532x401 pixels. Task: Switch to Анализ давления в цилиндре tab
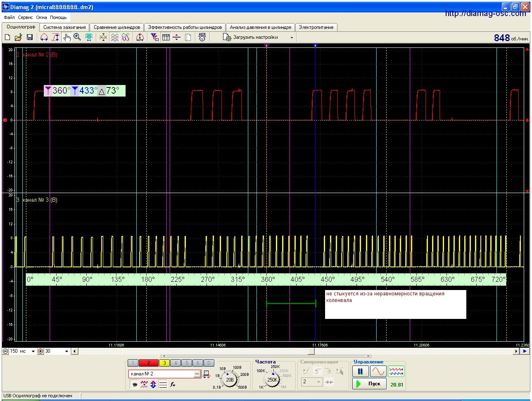[261, 27]
